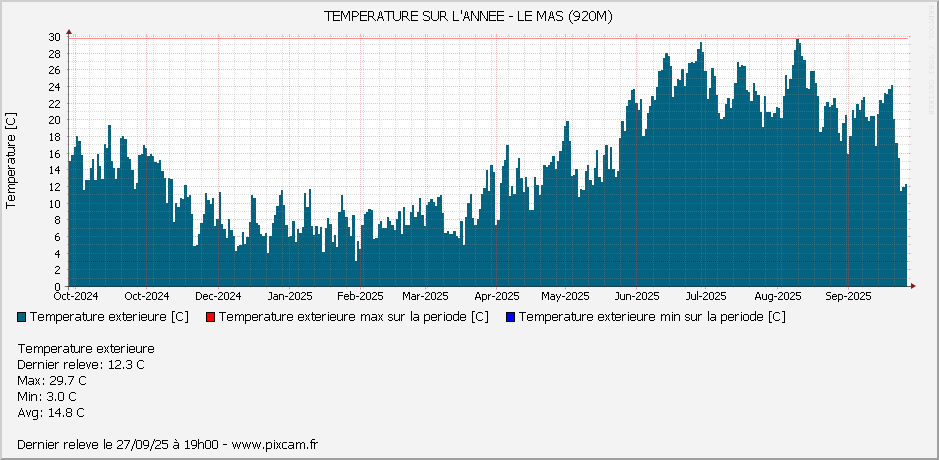
Task: Click the chart title 'TEMPERATURE SUR L'ANNEE - LE MAS'
Action: tap(469, 16)
